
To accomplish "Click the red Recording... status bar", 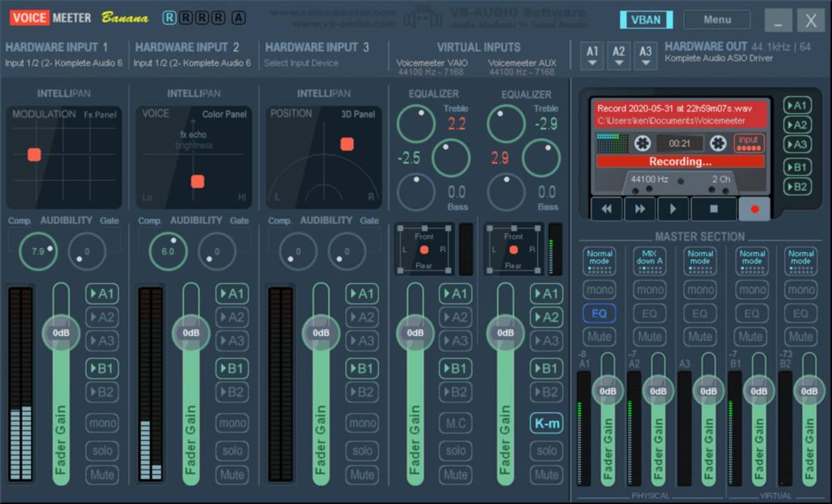I will (x=680, y=161).
